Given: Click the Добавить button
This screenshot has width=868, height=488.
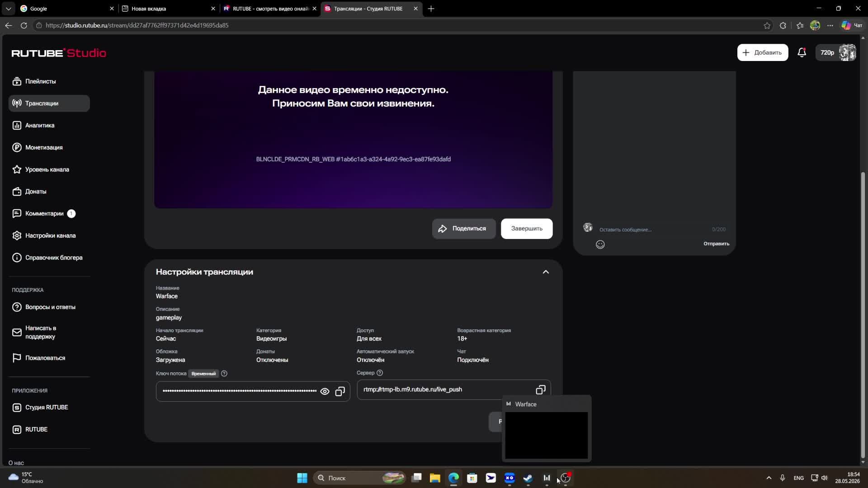Looking at the screenshot, I should (x=762, y=52).
